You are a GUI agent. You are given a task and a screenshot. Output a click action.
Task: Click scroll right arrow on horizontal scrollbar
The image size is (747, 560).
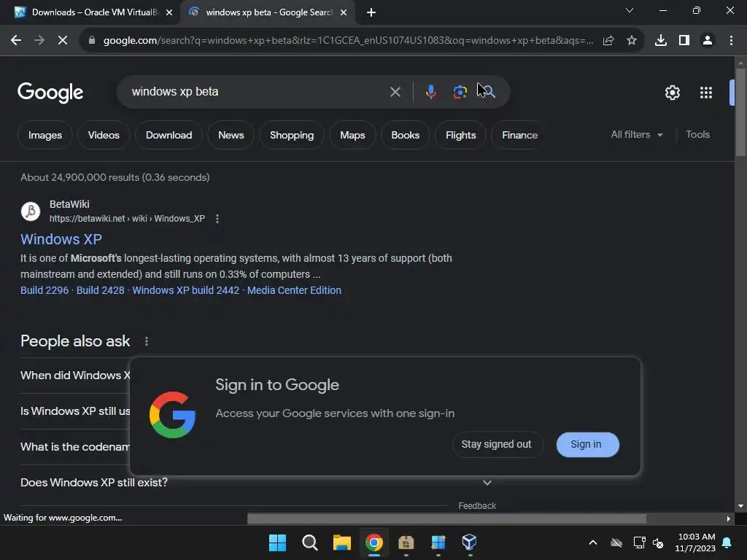728,518
